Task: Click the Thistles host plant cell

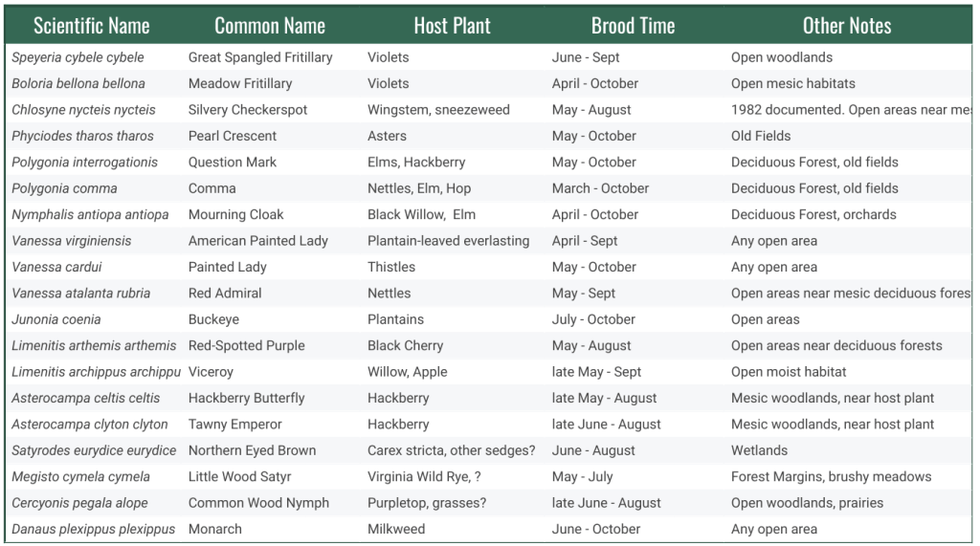Action: (x=391, y=267)
